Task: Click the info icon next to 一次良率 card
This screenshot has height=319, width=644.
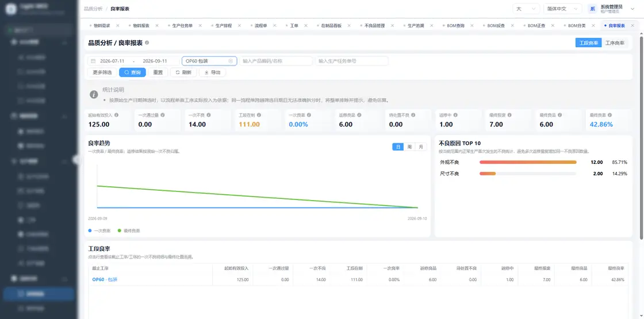Action: pos(309,116)
